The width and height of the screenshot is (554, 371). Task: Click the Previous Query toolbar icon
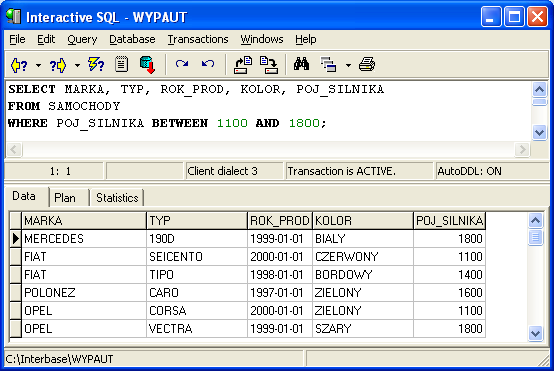point(19,65)
